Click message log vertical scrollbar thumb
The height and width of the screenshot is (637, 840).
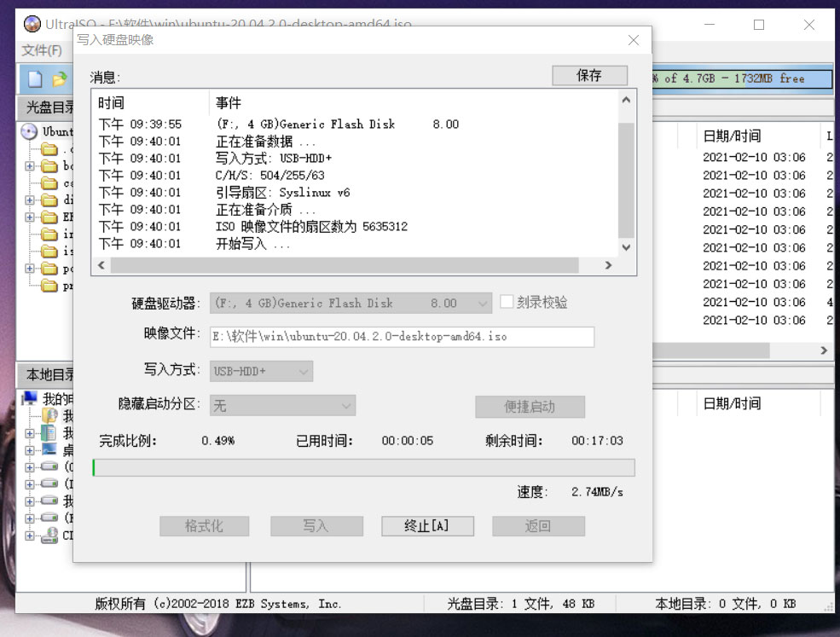[x=626, y=181]
